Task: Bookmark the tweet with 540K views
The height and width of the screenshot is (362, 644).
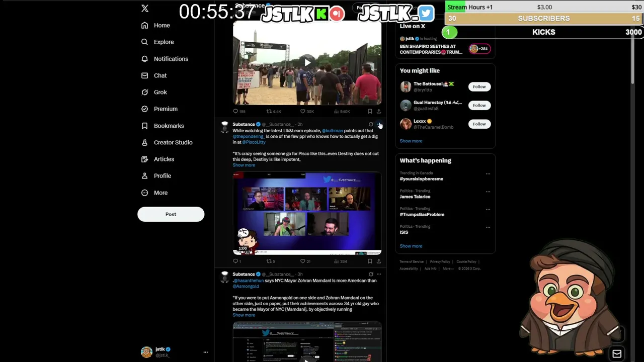Action: [370, 111]
